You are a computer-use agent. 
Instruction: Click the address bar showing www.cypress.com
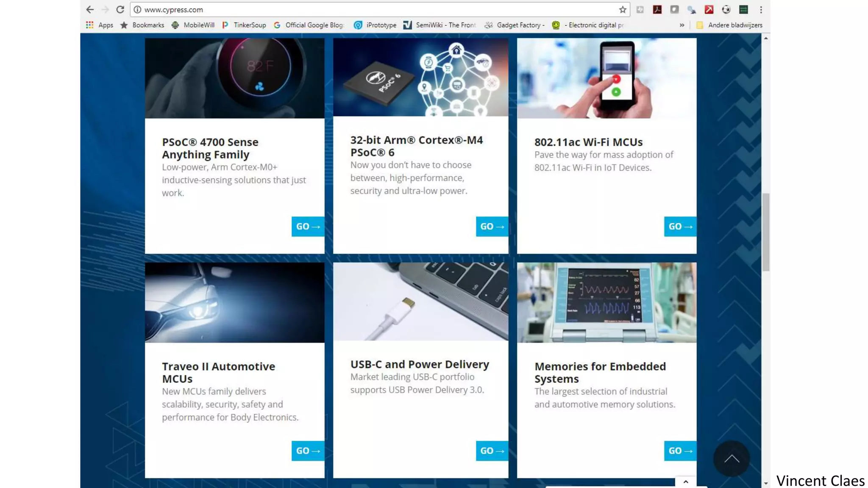coord(373,9)
